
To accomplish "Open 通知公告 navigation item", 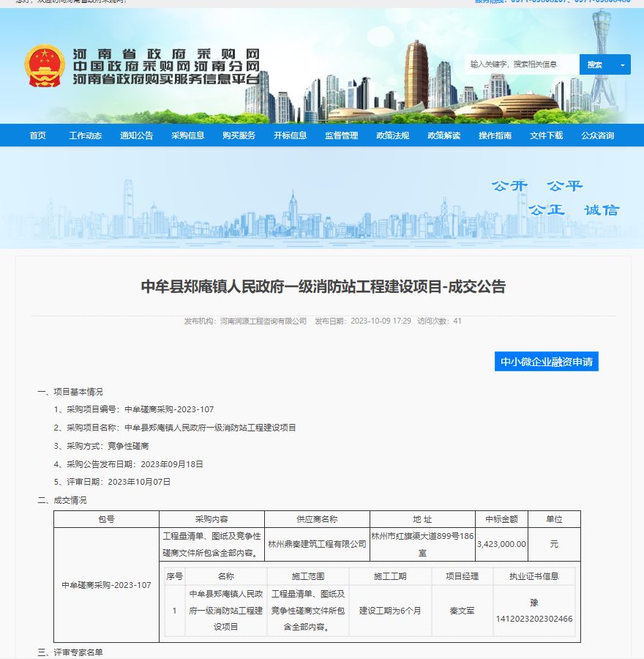I will click(x=137, y=135).
